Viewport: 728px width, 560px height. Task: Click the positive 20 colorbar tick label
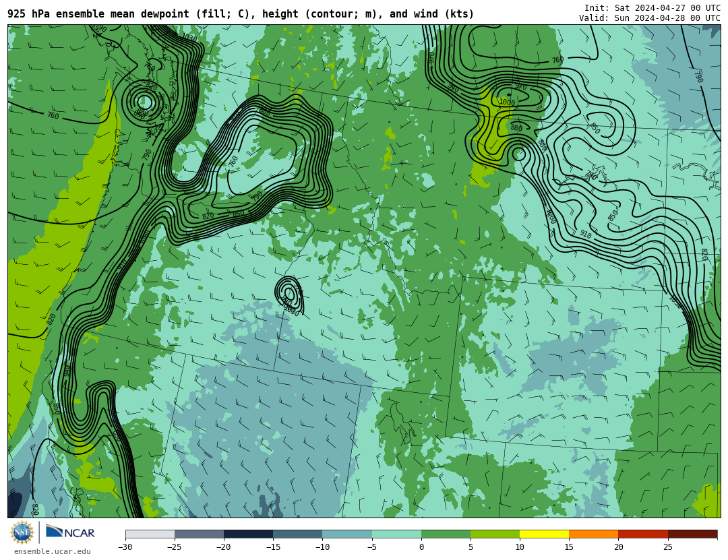[x=618, y=547]
